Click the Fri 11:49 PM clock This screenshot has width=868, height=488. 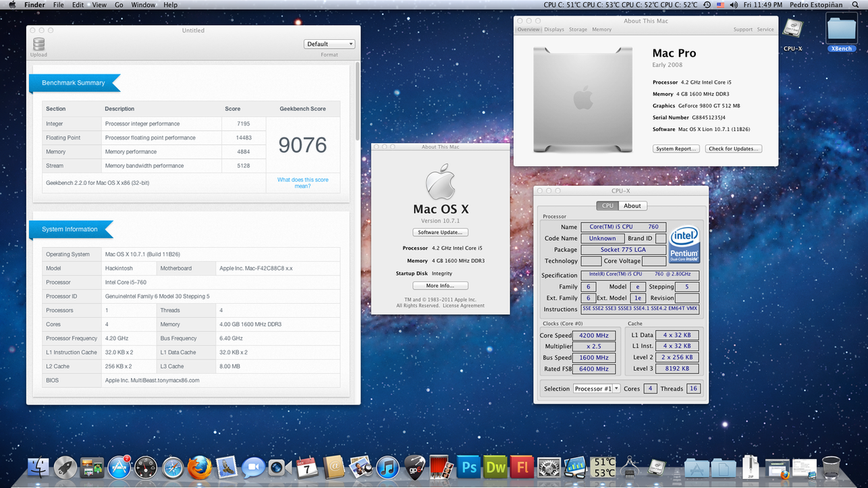pos(763,5)
